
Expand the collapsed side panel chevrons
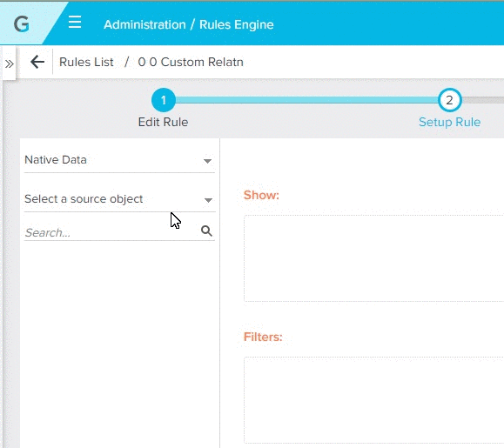(10, 64)
